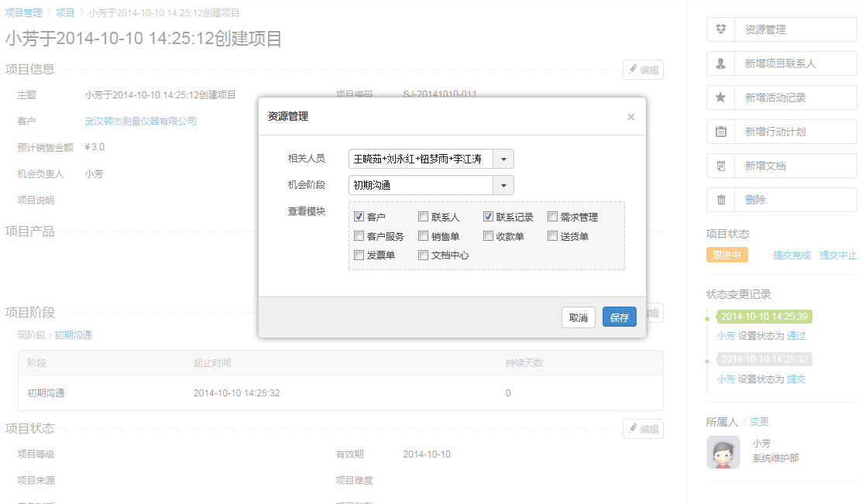Open the 机会阶段 dropdown arrow
This screenshot has width=862, height=504.
click(x=503, y=186)
